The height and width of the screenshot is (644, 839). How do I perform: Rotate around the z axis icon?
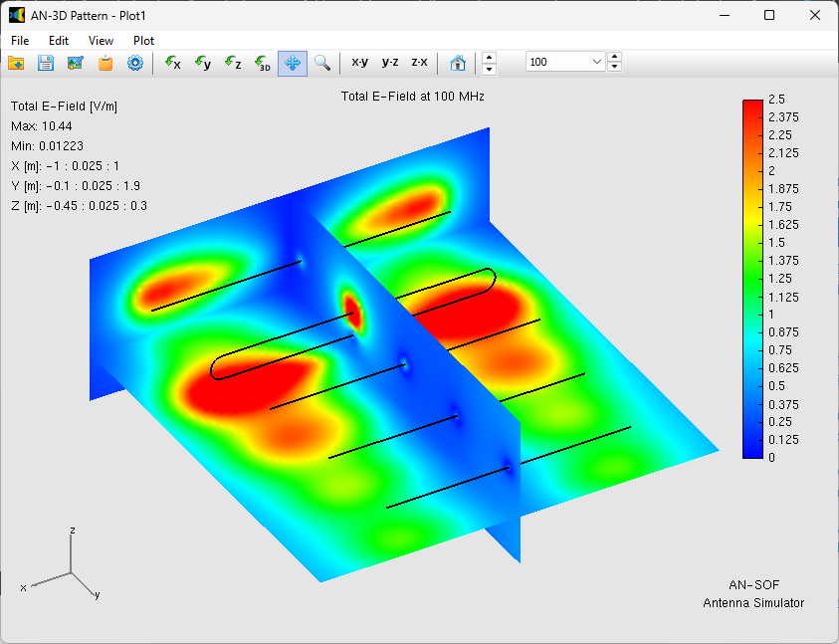[233, 63]
